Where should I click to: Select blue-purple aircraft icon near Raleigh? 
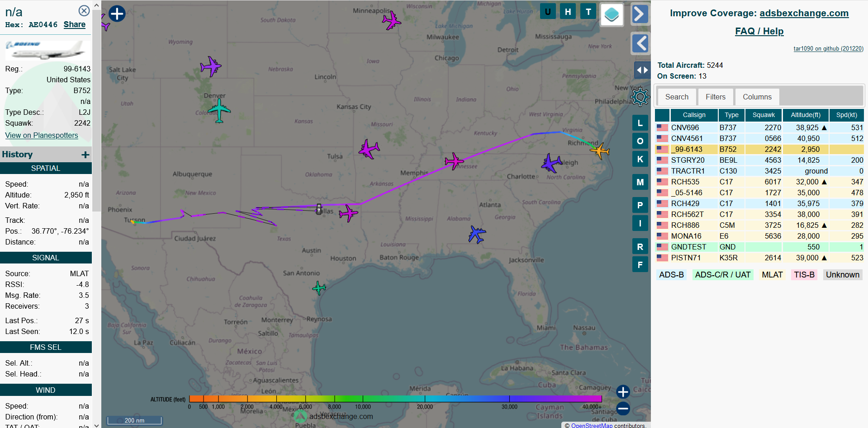pyautogui.click(x=551, y=163)
